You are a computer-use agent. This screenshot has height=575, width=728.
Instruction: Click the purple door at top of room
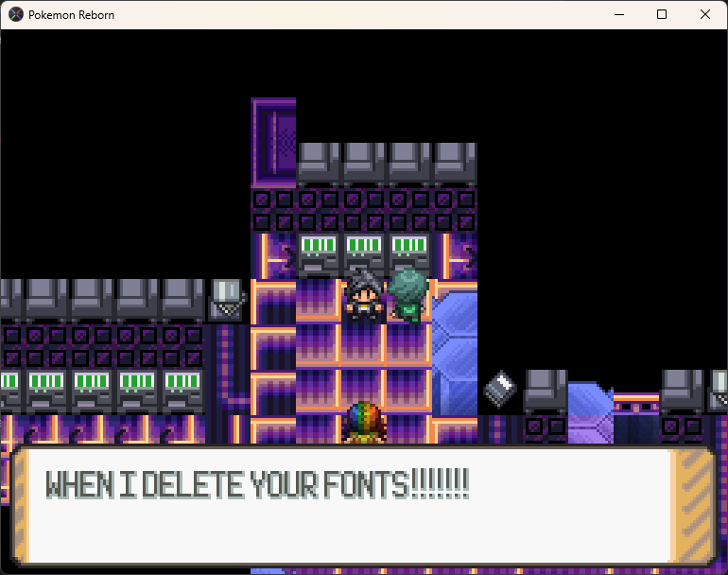[x=273, y=143]
